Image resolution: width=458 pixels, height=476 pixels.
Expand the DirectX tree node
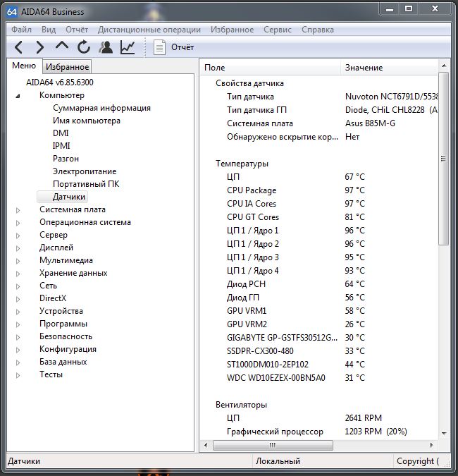pyautogui.click(x=18, y=299)
